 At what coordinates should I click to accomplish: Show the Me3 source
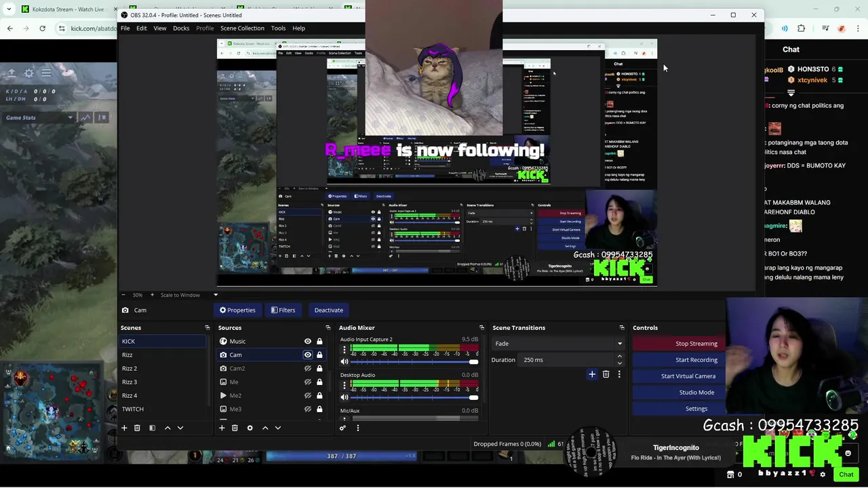coord(308,409)
